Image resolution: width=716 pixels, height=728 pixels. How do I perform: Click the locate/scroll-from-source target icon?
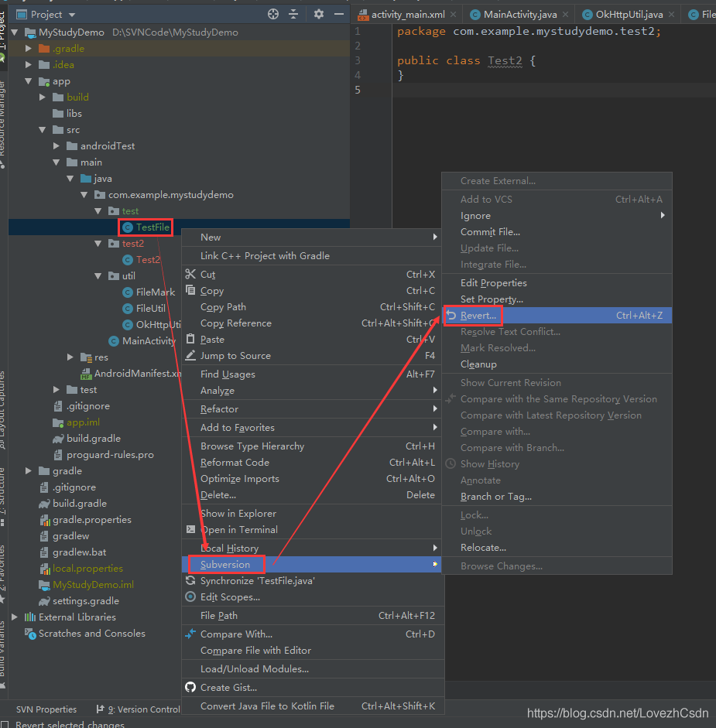pos(272,14)
